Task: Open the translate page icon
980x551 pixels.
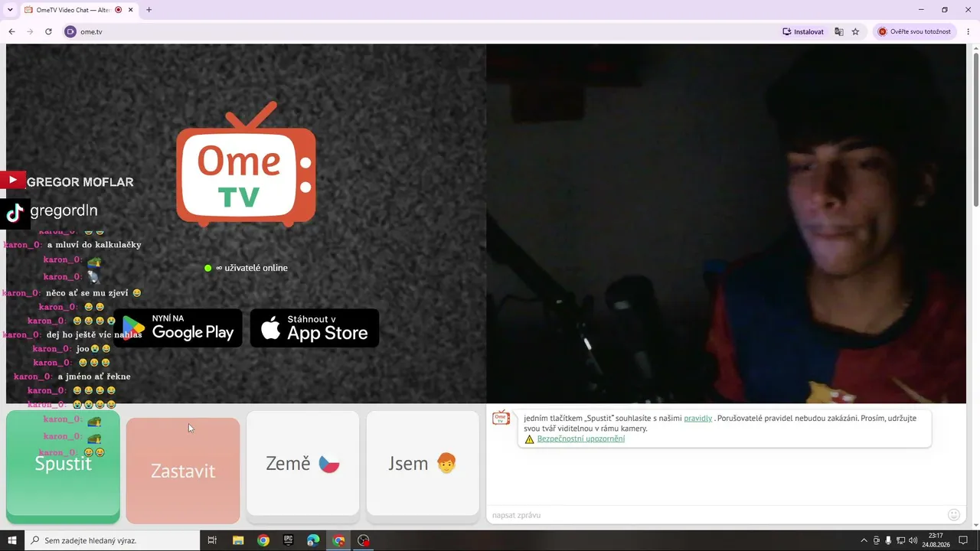Action: pos(839,31)
